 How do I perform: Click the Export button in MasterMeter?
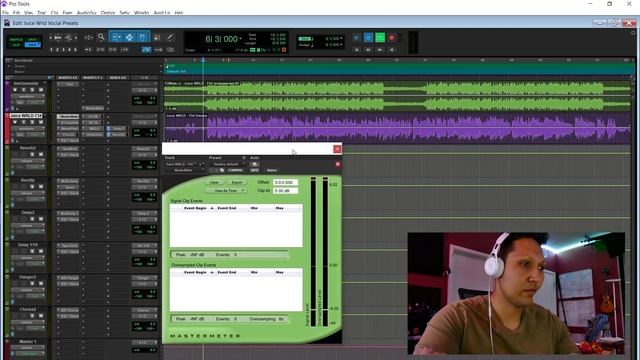tap(237, 182)
